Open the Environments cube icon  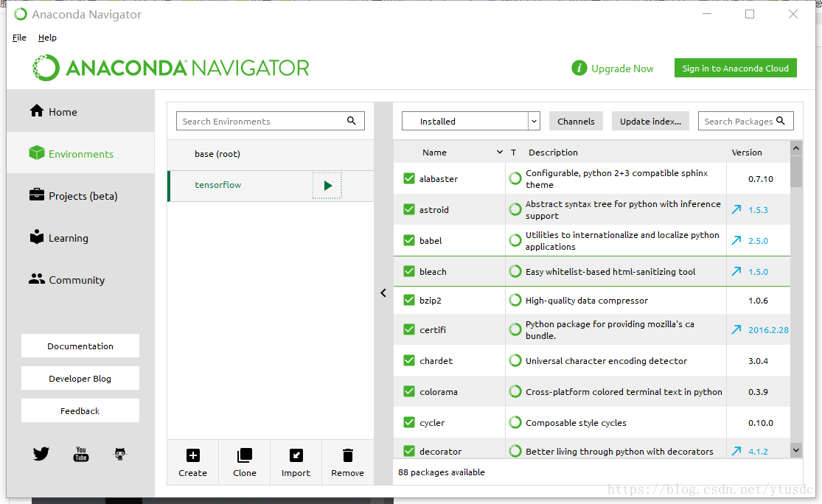[x=37, y=153]
